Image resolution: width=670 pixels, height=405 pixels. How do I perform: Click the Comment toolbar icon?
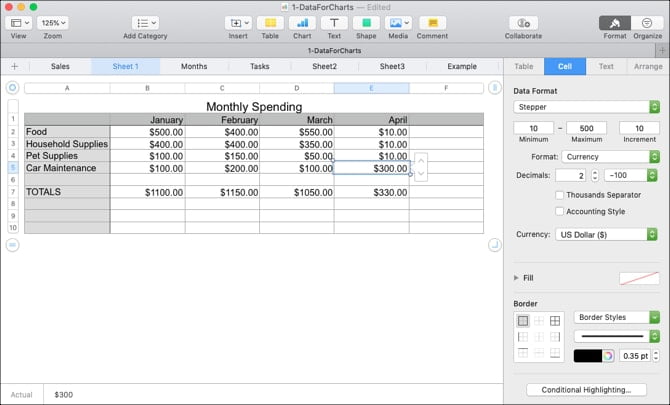432,22
